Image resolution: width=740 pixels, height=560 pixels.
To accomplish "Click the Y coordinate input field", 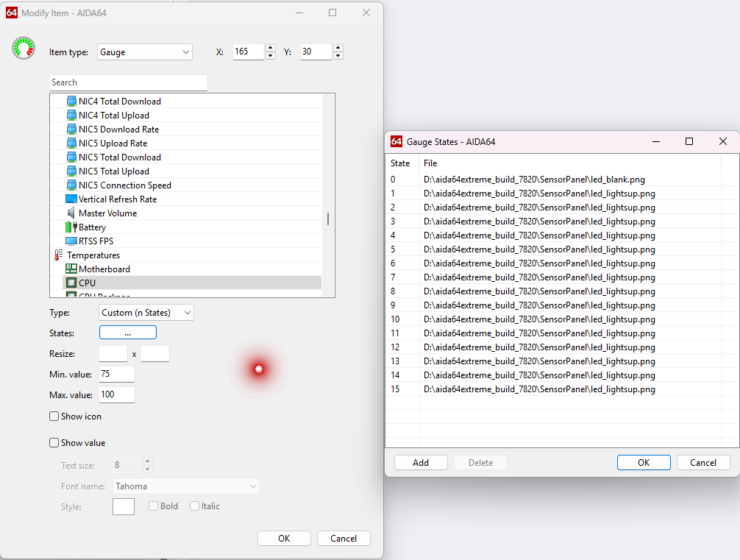I will coord(317,52).
